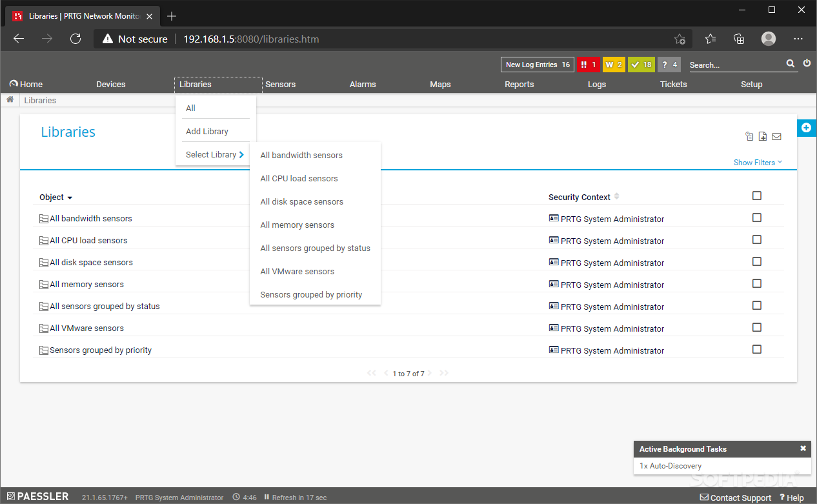Open the red Down alarms status badge
The width and height of the screenshot is (817, 504).
click(x=588, y=65)
